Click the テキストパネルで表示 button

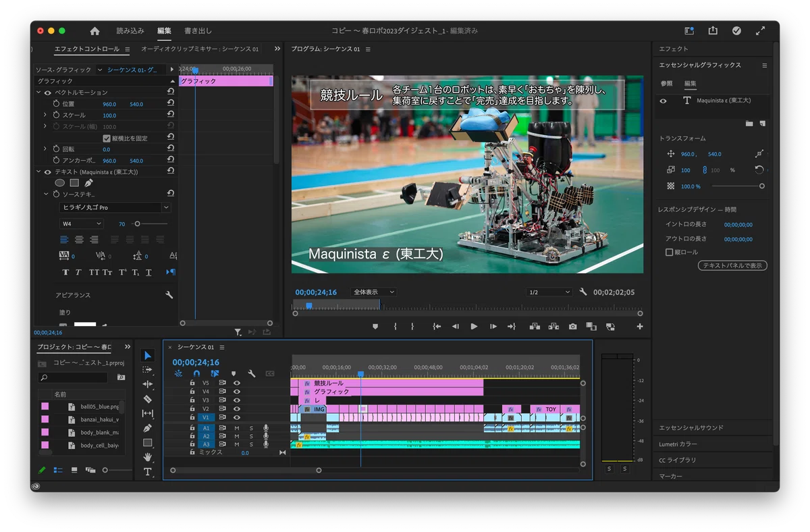(x=732, y=266)
